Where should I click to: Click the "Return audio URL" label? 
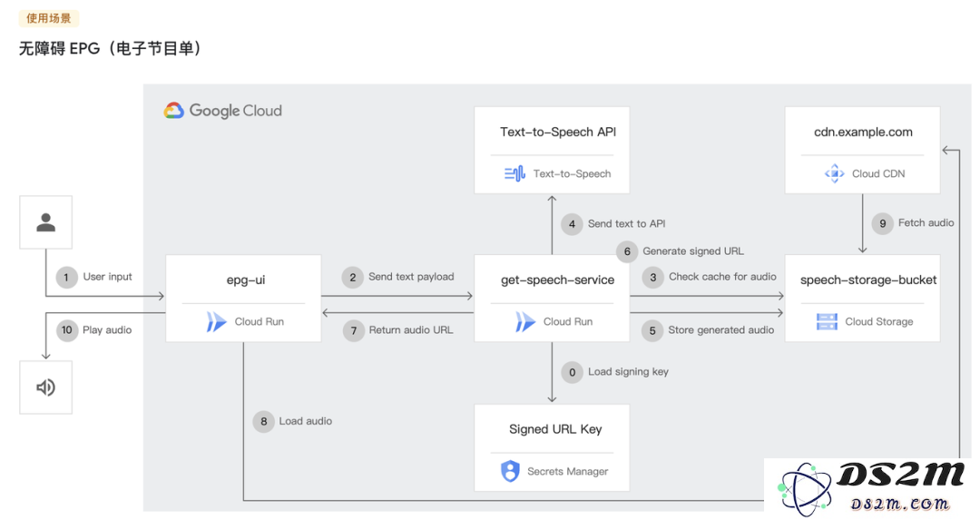411,330
